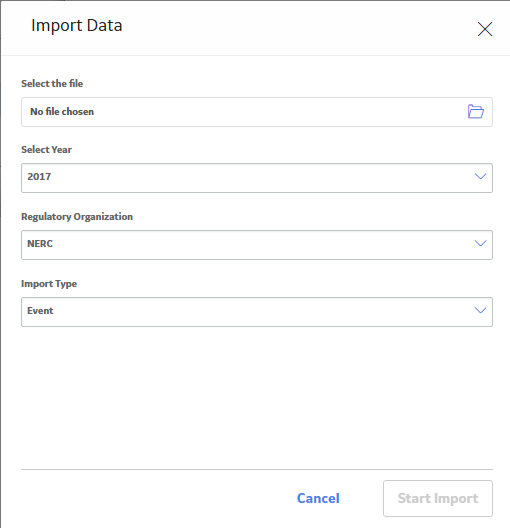Expand the Select Year dropdown arrow
Image resolution: width=510 pixels, height=528 pixels.
tap(480, 176)
